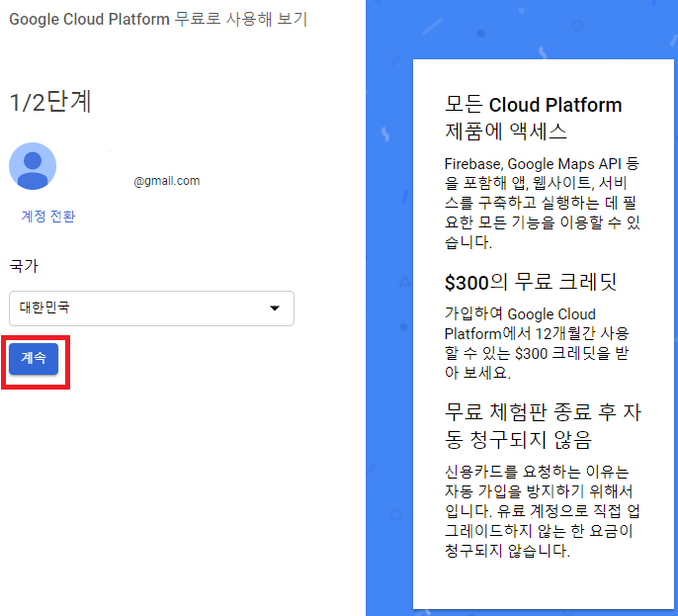Open the 대한민국 country dropdown

coord(150,308)
